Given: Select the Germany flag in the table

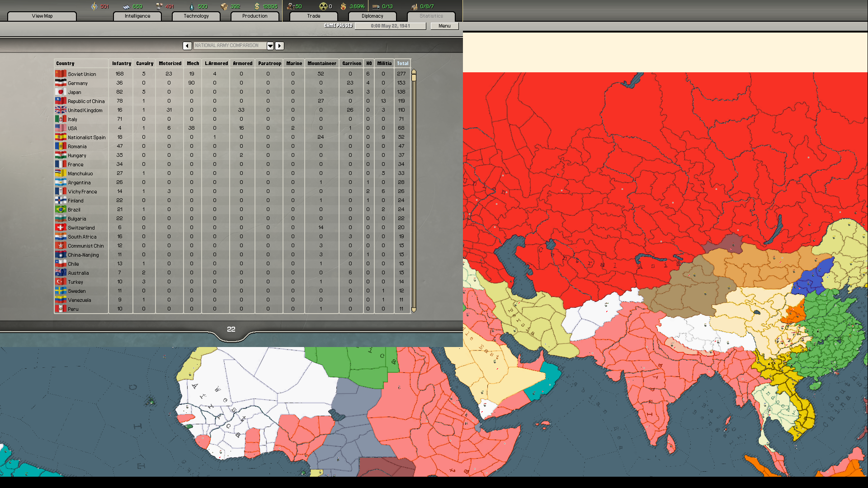Looking at the screenshot, I should click(61, 83).
